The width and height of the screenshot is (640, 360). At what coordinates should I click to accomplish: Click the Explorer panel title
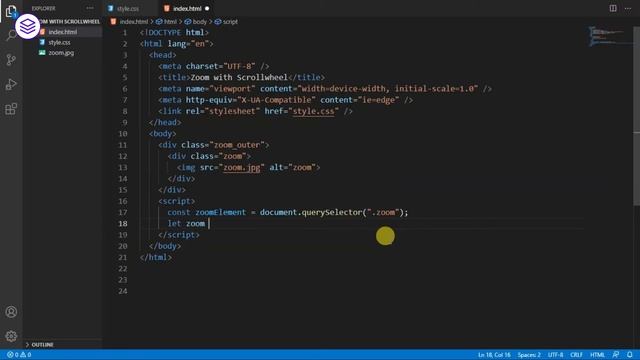[43, 8]
